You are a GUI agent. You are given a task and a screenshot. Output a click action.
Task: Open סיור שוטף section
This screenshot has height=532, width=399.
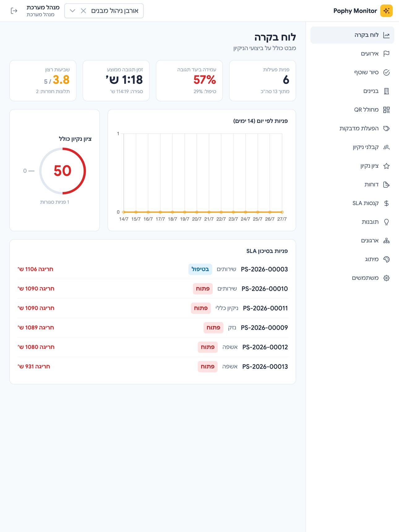pyautogui.click(x=352, y=72)
